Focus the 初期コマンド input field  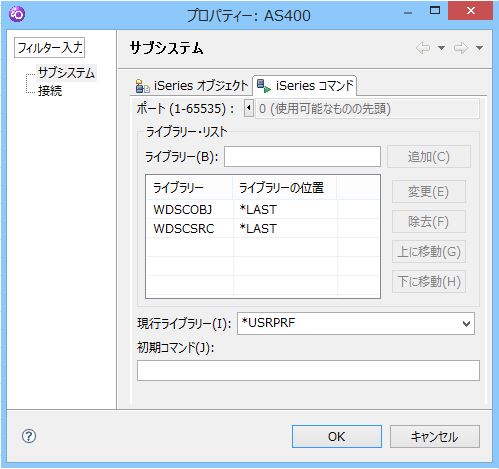(308, 370)
